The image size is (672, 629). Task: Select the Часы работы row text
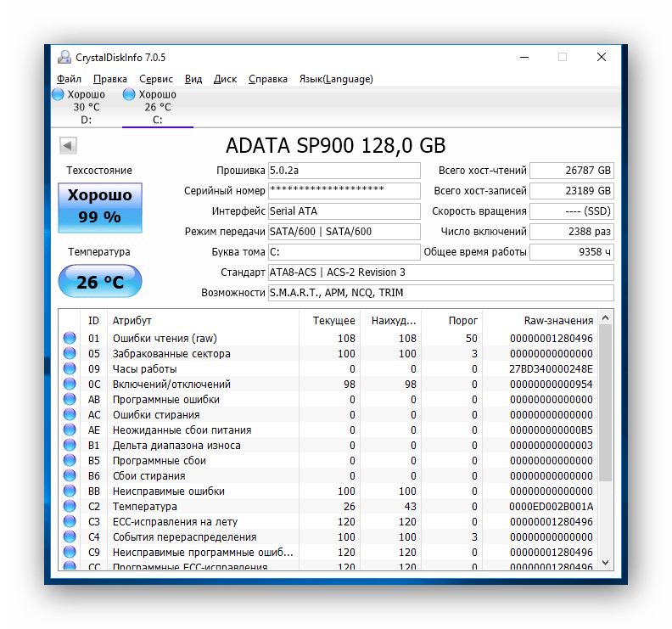point(145,368)
